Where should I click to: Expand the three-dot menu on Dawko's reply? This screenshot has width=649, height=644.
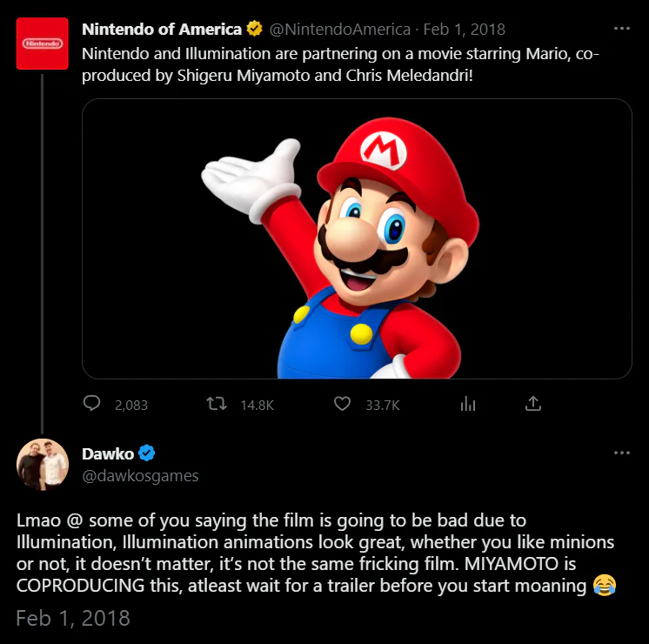tap(621, 453)
